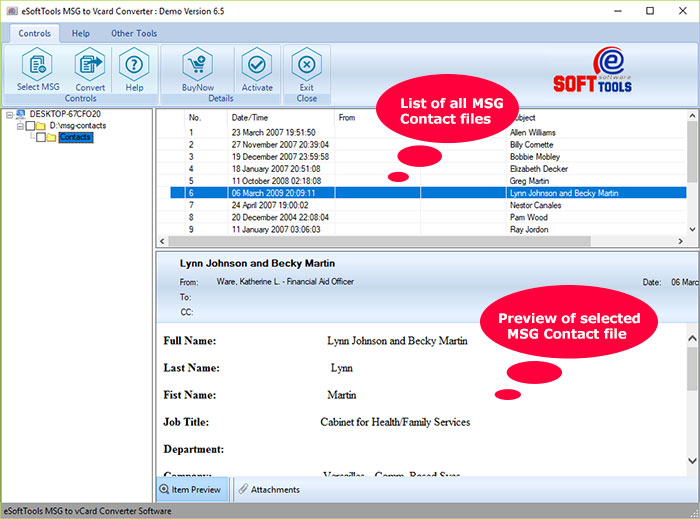
Task: Click the list's scroll left arrow
Action: pyautogui.click(x=162, y=241)
